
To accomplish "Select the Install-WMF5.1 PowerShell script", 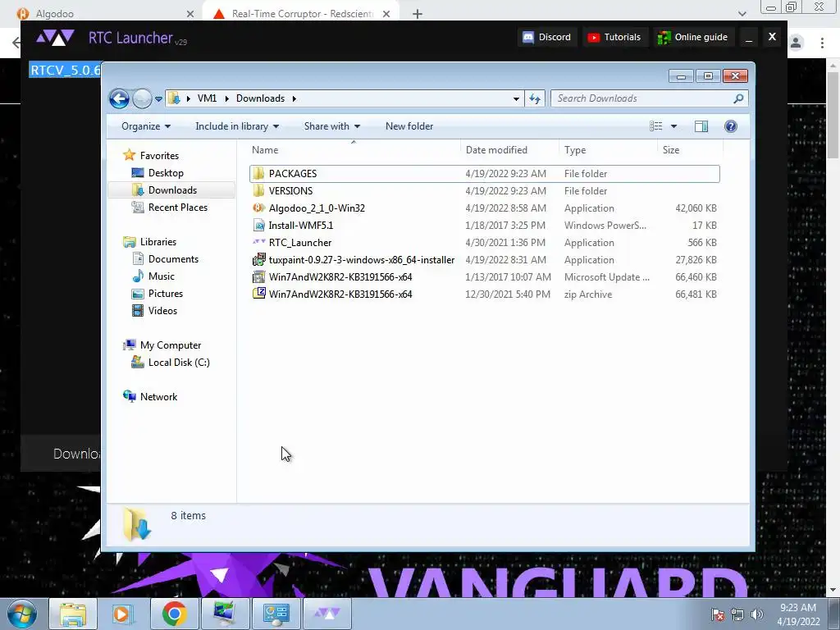I will click(484, 225).
